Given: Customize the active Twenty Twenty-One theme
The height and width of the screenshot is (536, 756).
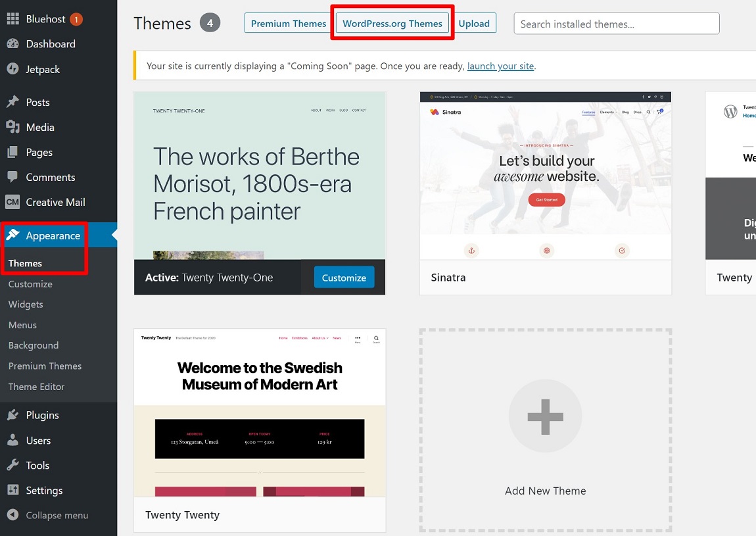Looking at the screenshot, I should pos(344,277).
